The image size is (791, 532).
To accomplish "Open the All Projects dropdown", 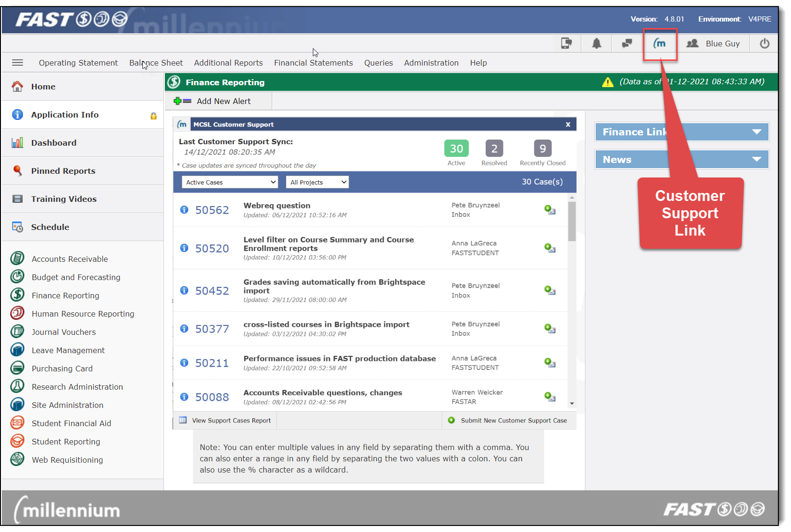I will pos(317,182).
